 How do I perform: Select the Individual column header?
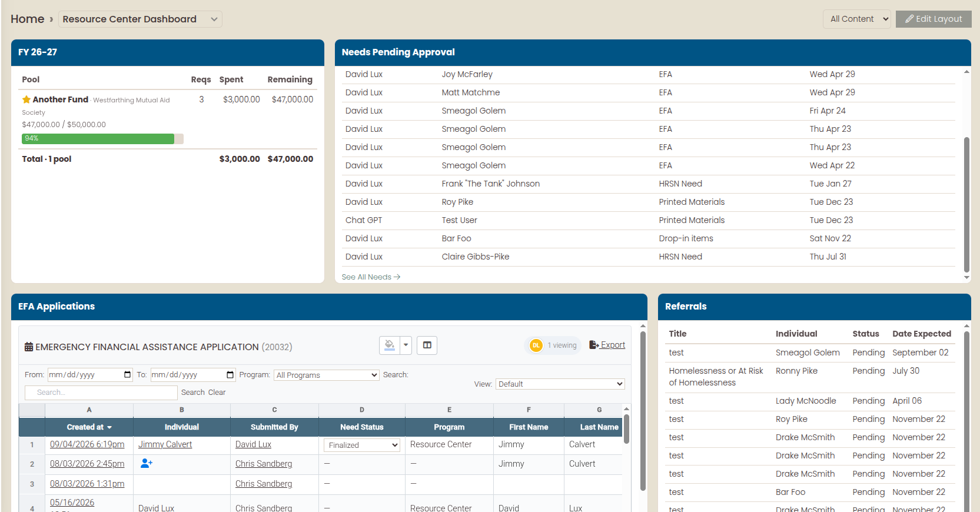182,427
